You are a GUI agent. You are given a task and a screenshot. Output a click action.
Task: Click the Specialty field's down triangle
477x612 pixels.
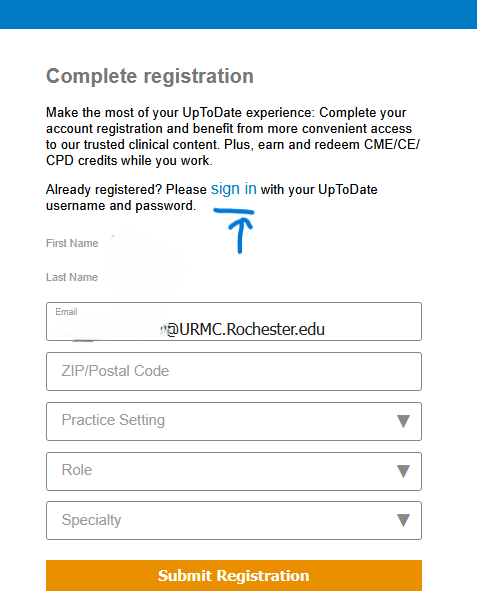pyautogui.click(x=403, y=520)
